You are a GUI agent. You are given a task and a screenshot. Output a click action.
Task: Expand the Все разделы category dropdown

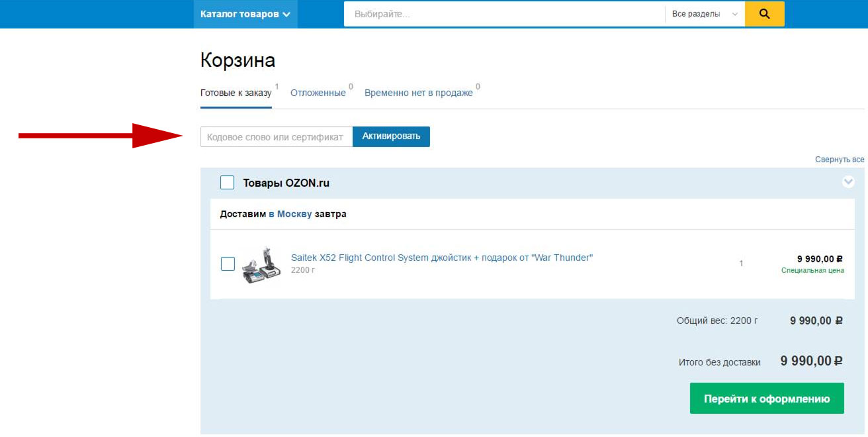click(704, 14)
